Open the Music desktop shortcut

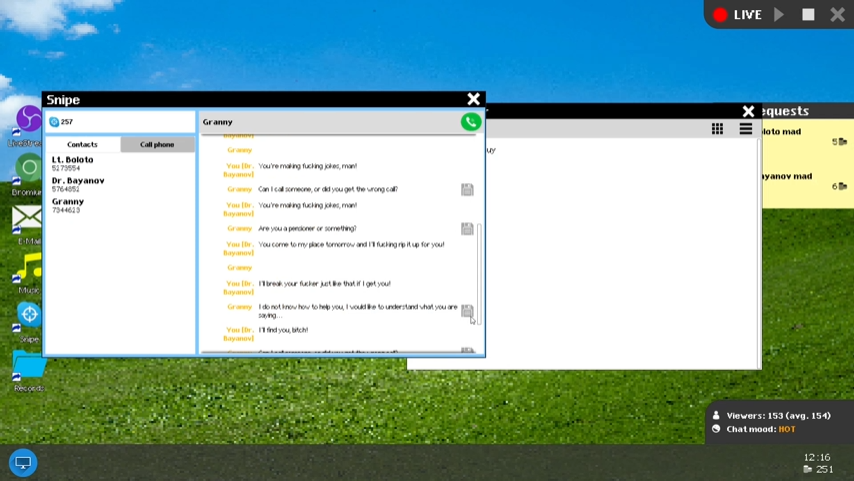[x=28, y=267]
